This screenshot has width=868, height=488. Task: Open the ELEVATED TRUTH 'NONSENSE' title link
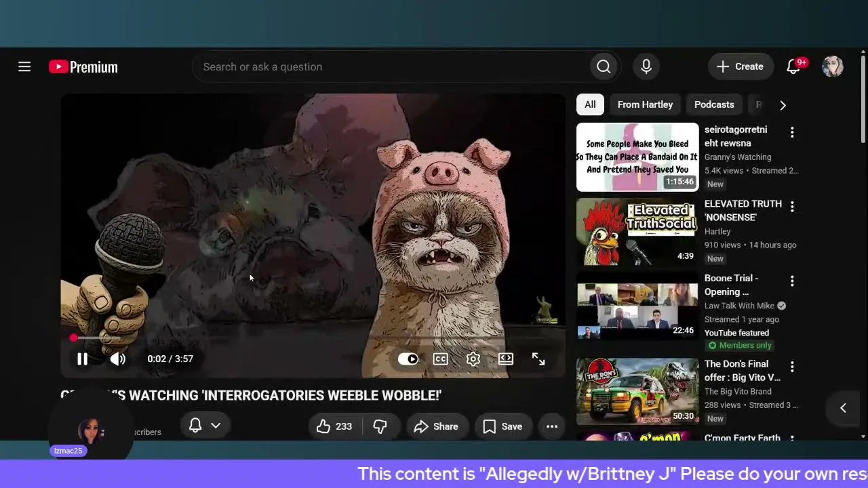[743, 210]
